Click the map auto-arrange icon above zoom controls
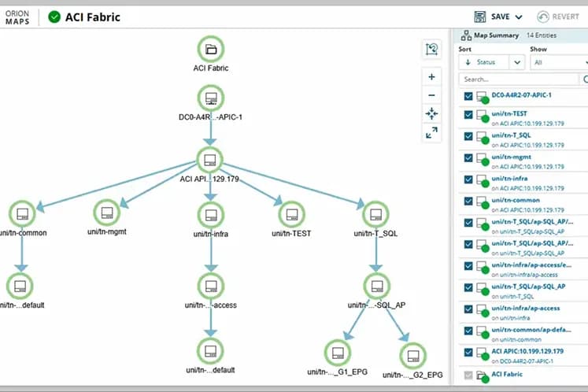Screen dimensions: 588x392 point(431,49)
